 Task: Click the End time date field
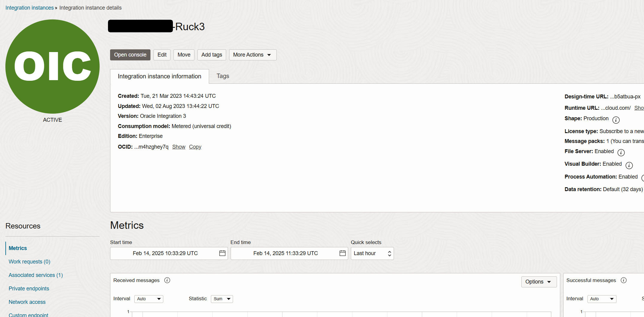pyautogui.click(x=289, y=253)
